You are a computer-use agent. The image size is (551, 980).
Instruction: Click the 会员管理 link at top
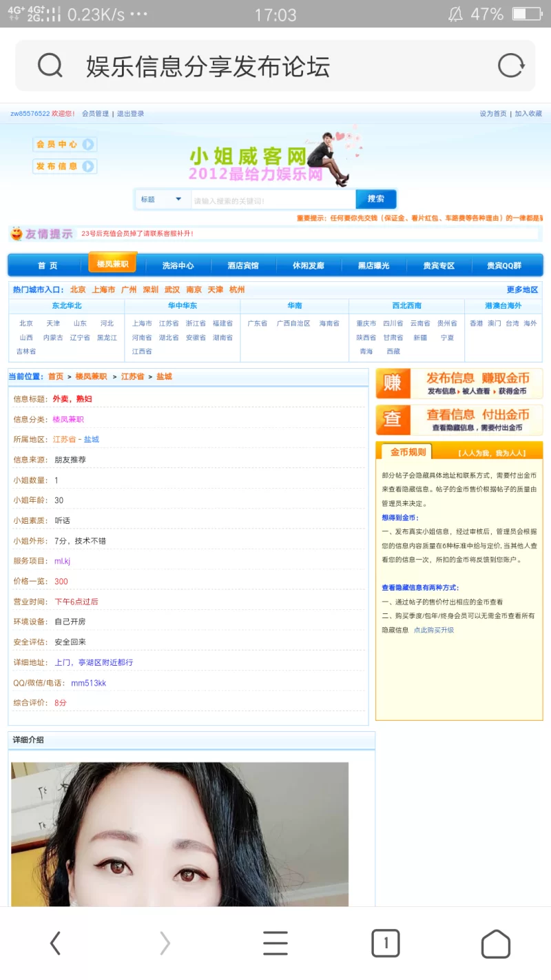(x=95, y=114)
